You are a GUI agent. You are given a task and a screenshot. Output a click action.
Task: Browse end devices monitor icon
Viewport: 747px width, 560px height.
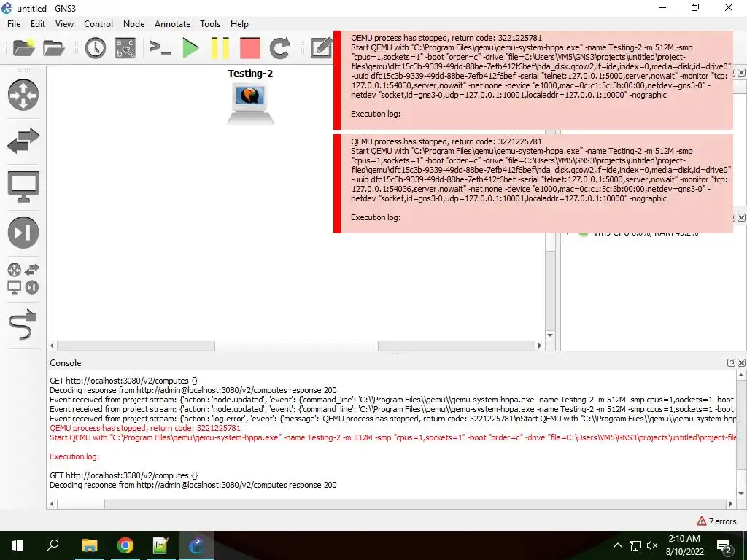tap(23, 186)
